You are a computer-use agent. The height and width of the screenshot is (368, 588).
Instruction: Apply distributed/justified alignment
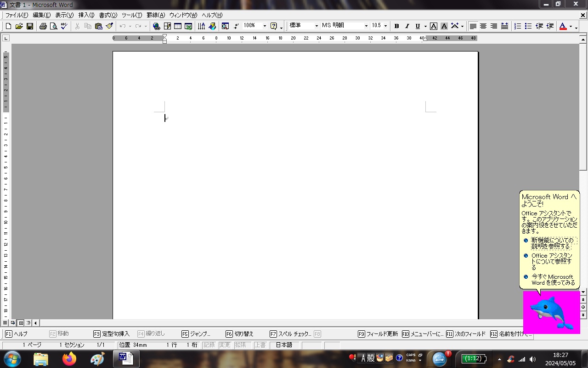[x=504, y=26]
